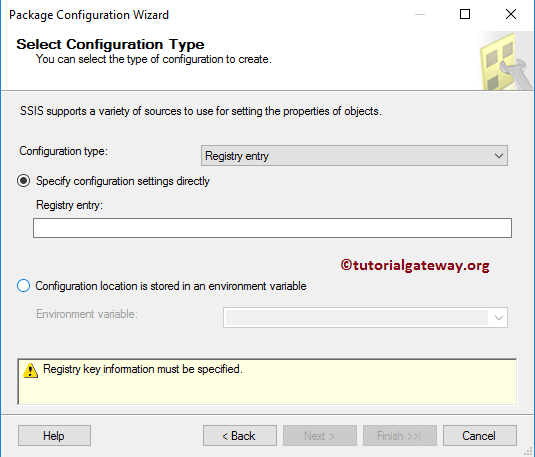The height and width of the screenshot is (457, 535).
Task: Close the wizard with the X button
Action: [511, 14]
